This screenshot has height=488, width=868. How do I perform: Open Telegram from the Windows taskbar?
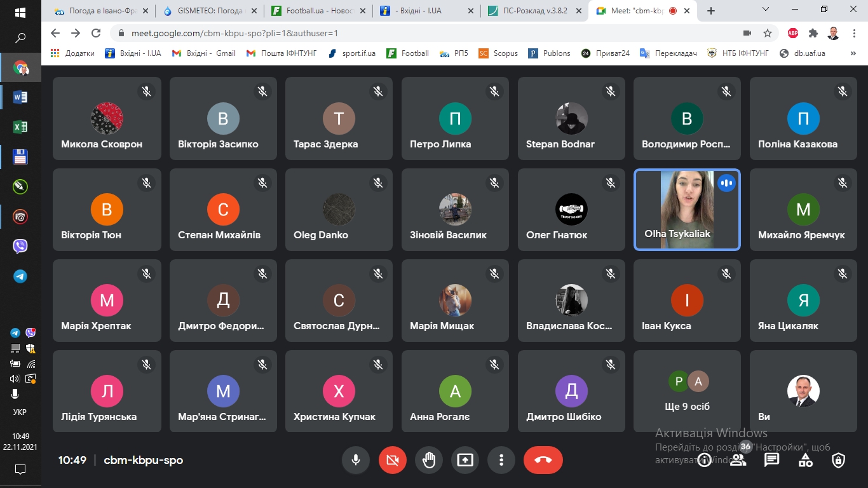pyautogui.click(x=20, y=276)
